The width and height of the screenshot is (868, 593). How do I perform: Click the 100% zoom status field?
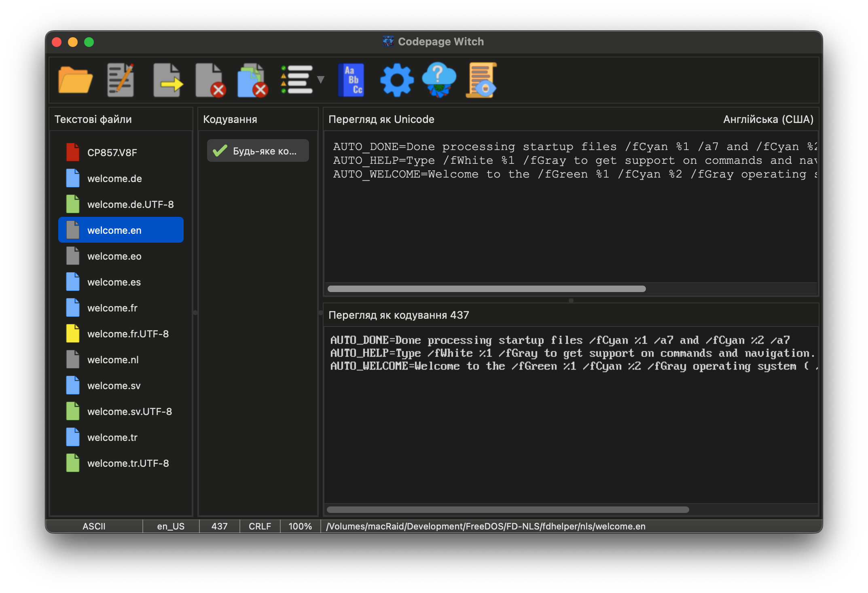300,526
